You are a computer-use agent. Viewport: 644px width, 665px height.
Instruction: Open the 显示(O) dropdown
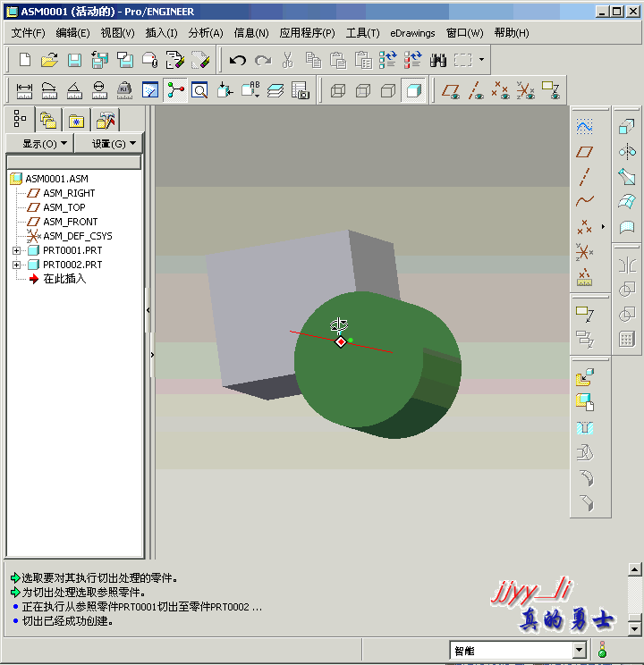[x=40, y=144]
